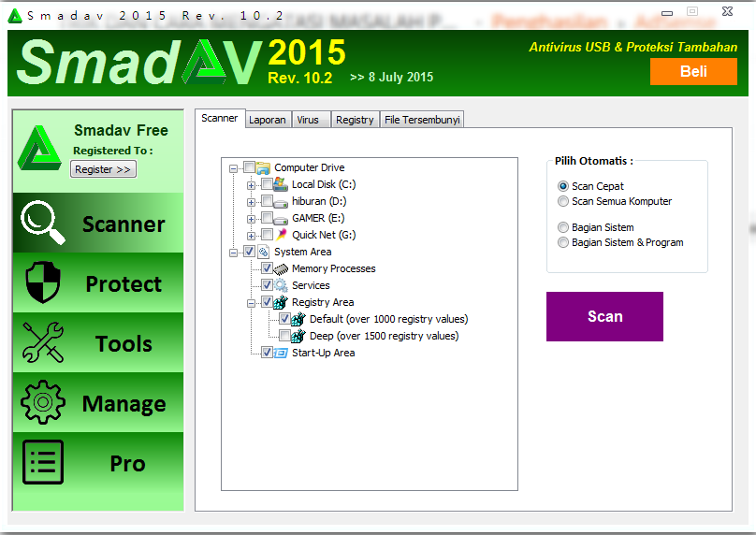Click the Default registry values icon
Image resolution: width=756 pixels, height=535 pixels.
coord(298,319)
